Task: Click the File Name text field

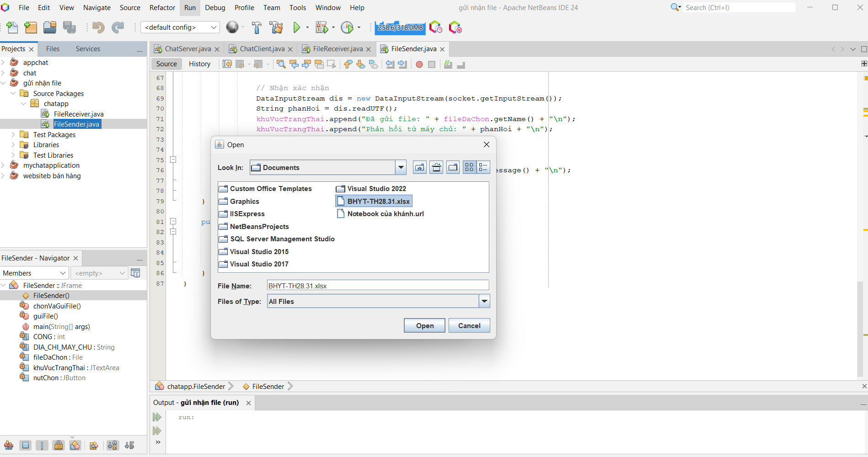Action: 378,286
